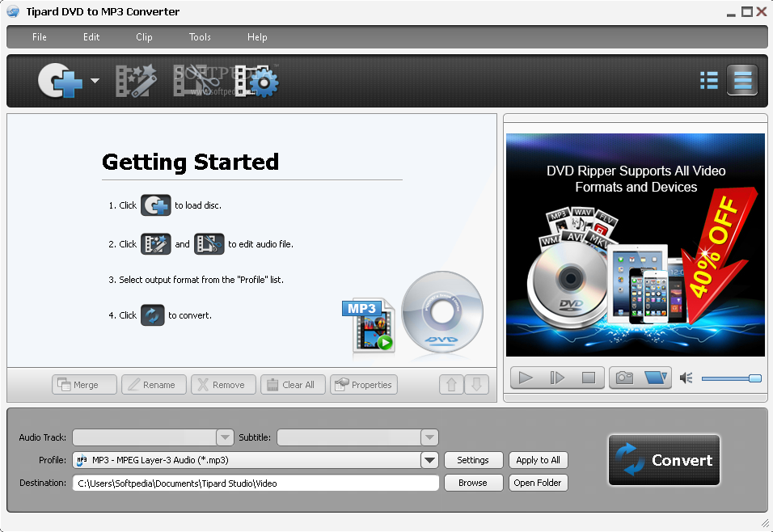The width and height of the screenshot is (773, 532).
Task: Click the Tipard app icon in title bar
Action: pyautogui.click(x=13, y=12)
